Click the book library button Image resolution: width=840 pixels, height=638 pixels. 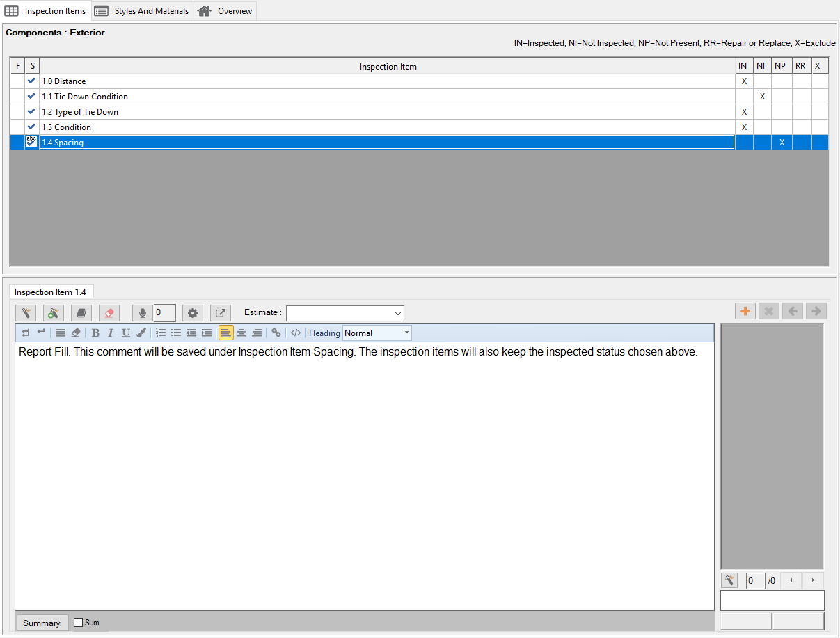pyautogui.click(x=81, y=313)
